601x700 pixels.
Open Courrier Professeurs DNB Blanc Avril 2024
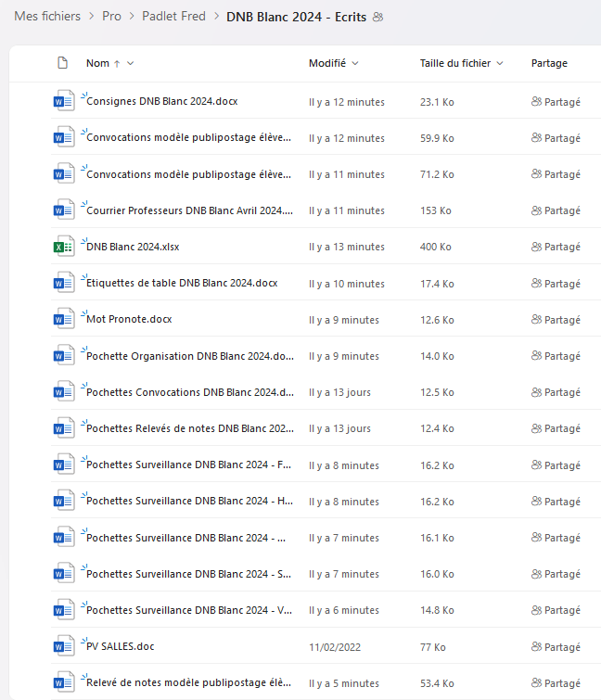(x=190, y=210)
